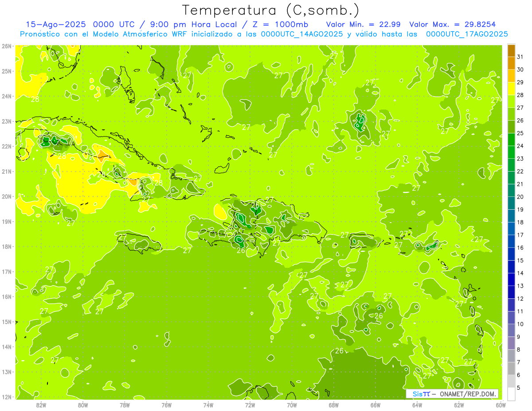The width and height of the screenshot is (532, 411).
Task: Click the yellow legend swatch between 28 and 29
Action: [511, 89]
